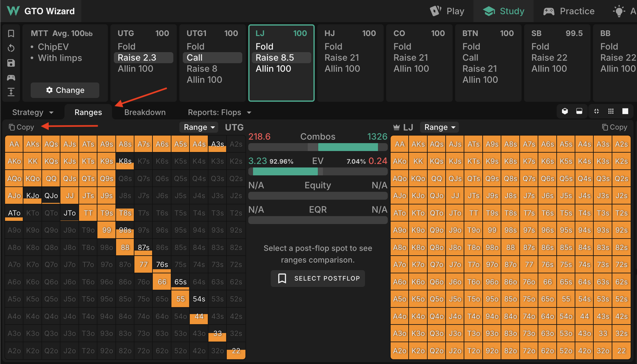Click the Equity comparison bar
The image size is (637, 364).
coord(318,196)
